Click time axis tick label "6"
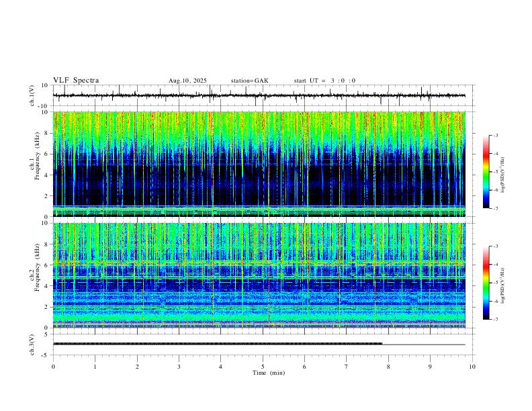The image size is (532, 411). [305, 367]
